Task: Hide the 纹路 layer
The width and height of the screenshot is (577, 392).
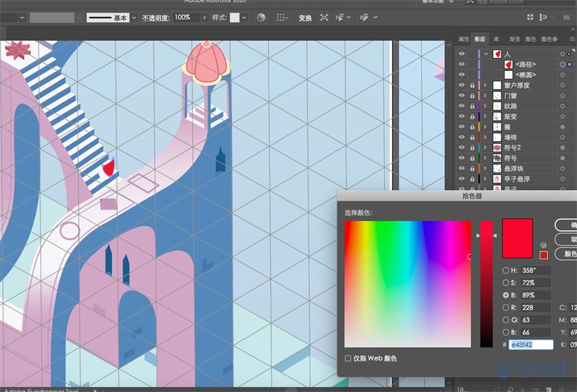Action: (x=460, y=105)
